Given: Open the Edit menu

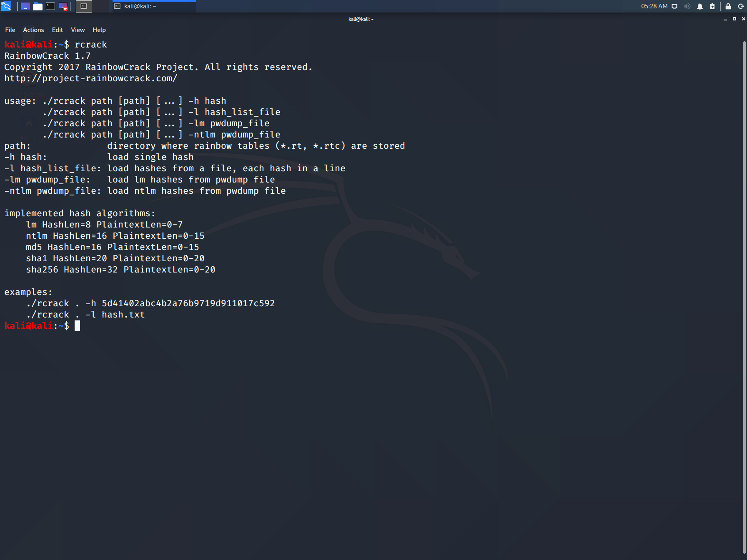Looking at the screenshot, I should pyautogui.click(x=57, y=30).
